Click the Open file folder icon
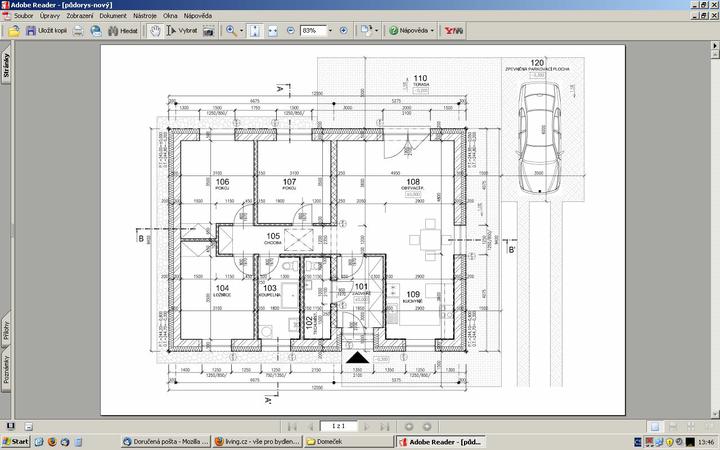Screen dimensions: 720x450 click(x=13, y=31)
